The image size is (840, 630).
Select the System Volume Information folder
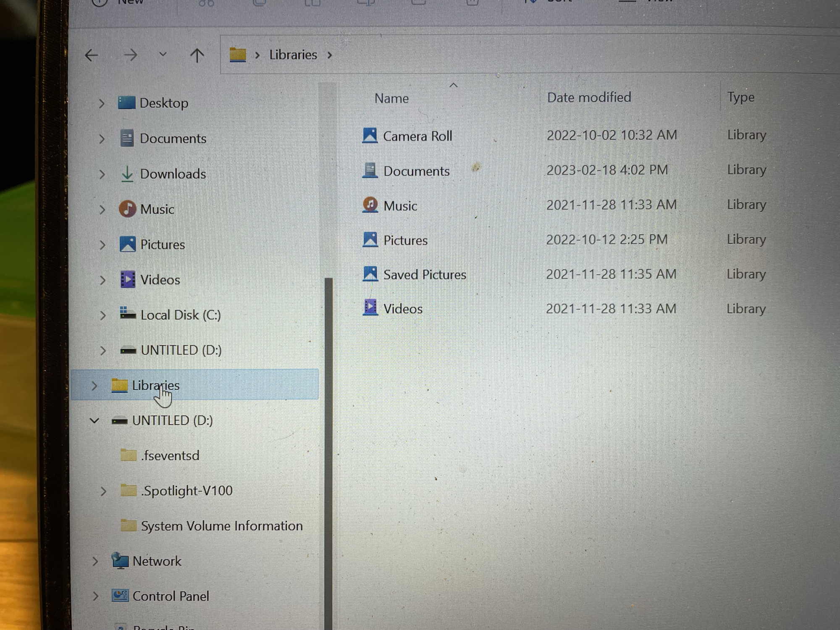click(221, 526)
